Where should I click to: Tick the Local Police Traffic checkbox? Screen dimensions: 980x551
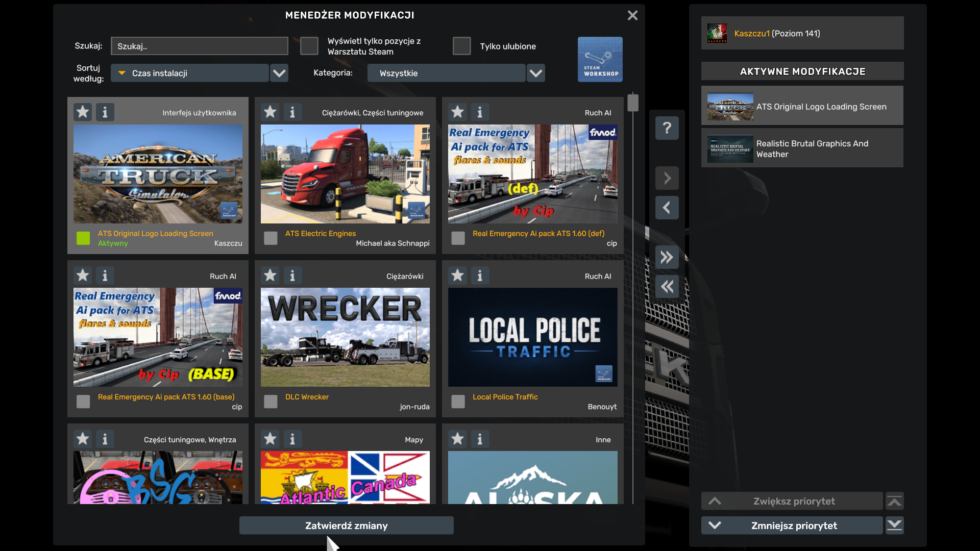tap(458, 402)
